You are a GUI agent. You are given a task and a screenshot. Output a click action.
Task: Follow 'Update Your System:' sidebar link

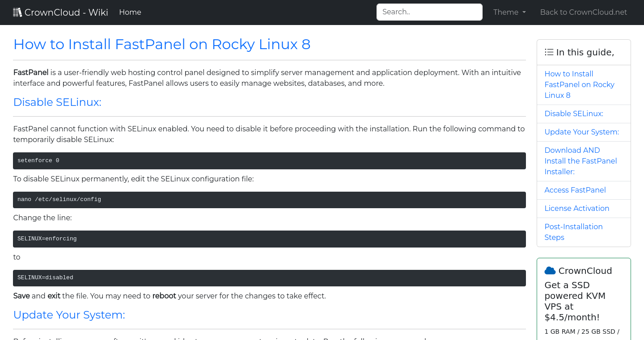(x=581, y=132)
